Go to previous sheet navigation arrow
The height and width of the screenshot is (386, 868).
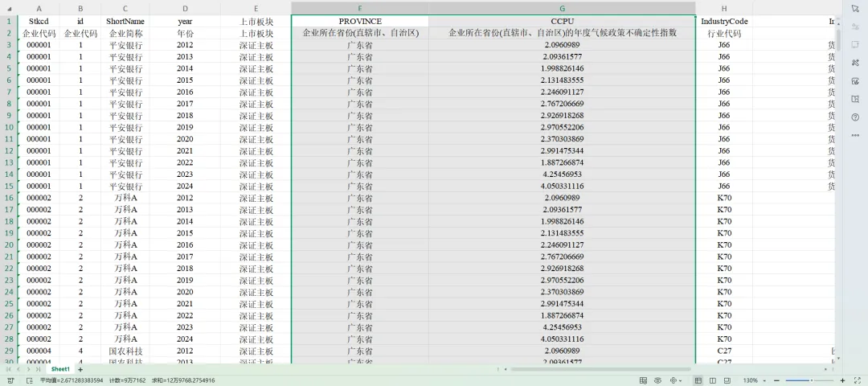[18, 369]
